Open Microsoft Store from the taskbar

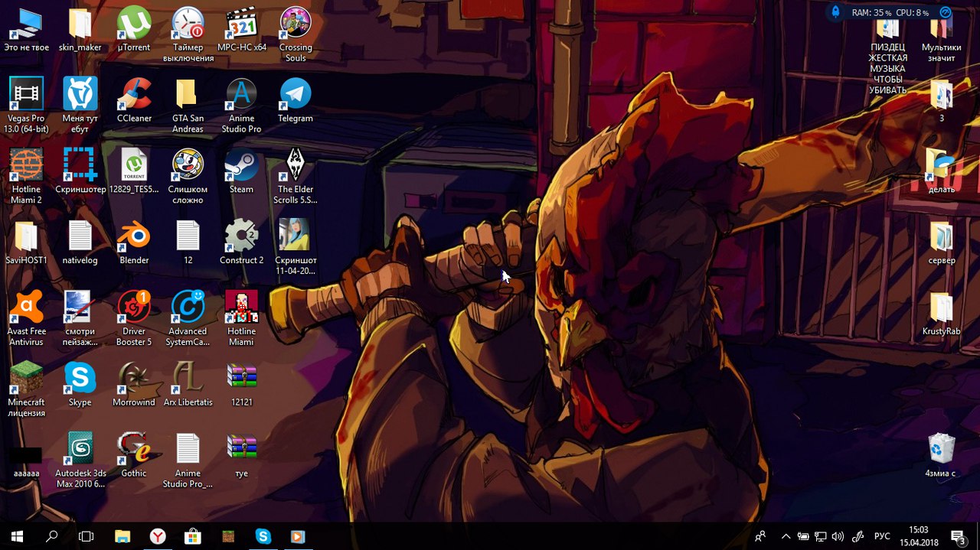193,536
